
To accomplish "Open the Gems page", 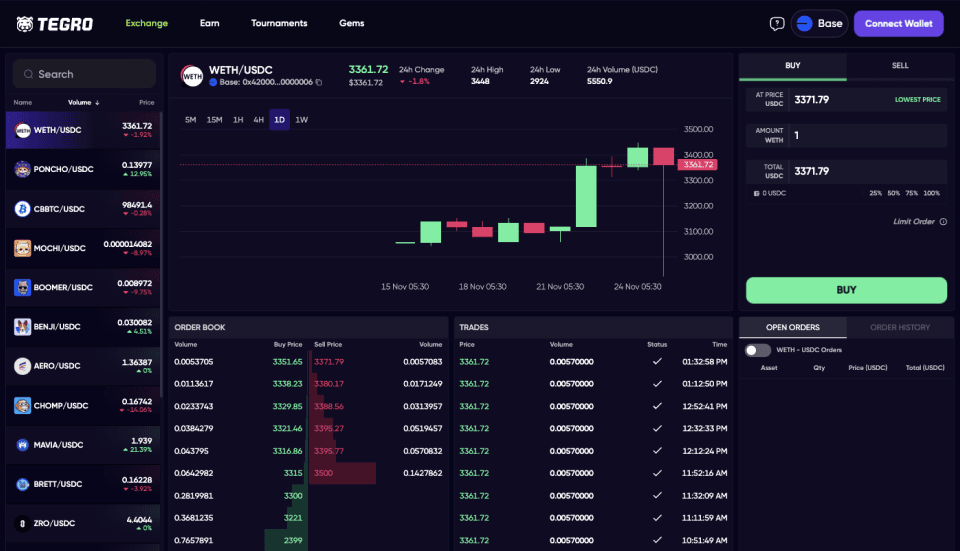I will [x=351, y=23].
